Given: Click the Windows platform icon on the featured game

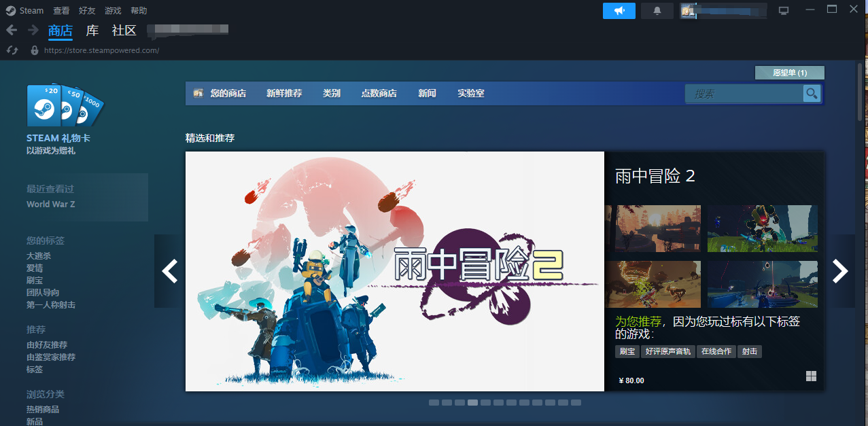Looking at the screenshot, I should coord(811,376).
